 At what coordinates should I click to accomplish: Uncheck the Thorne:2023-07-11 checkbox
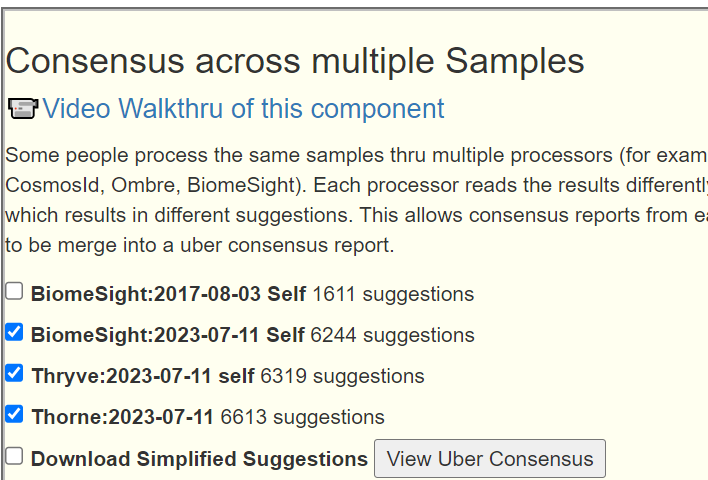(14, 414)
